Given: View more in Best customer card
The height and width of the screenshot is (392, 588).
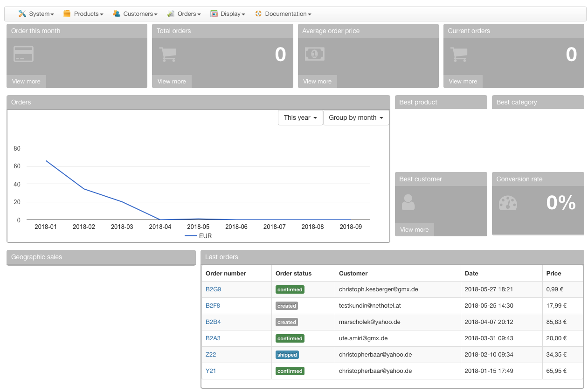Looking at the screenshot, I should (x=414, y=229).
